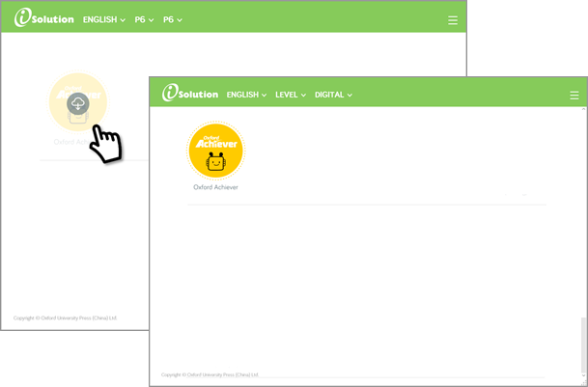Screen dimensions: 588x387
Task: Open the yellow Oxford Achiever app icon
Action: (215, 151)
